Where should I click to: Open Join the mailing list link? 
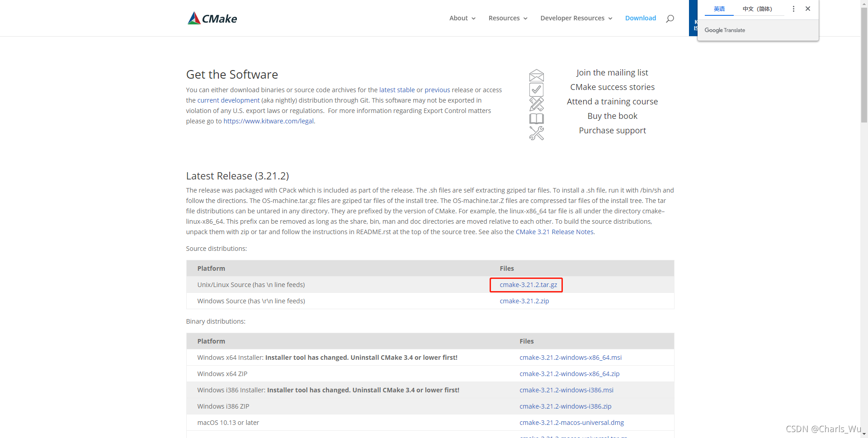(x=612, y=73)
